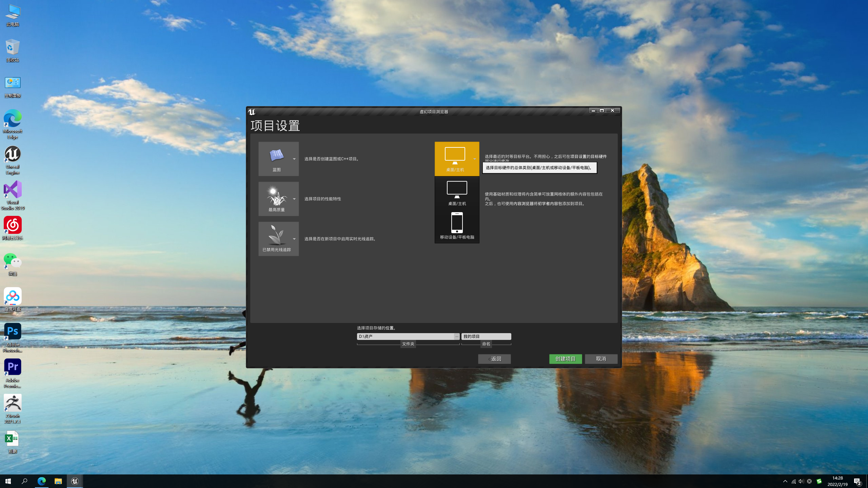Select 网易云音乐 desktop shortcut

pos(13,228)
